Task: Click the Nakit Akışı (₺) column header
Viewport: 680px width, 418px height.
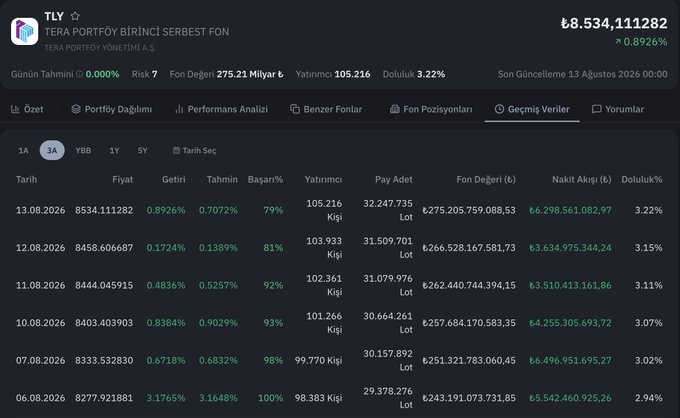Action: pyautogui.click(x=582, y=180)
